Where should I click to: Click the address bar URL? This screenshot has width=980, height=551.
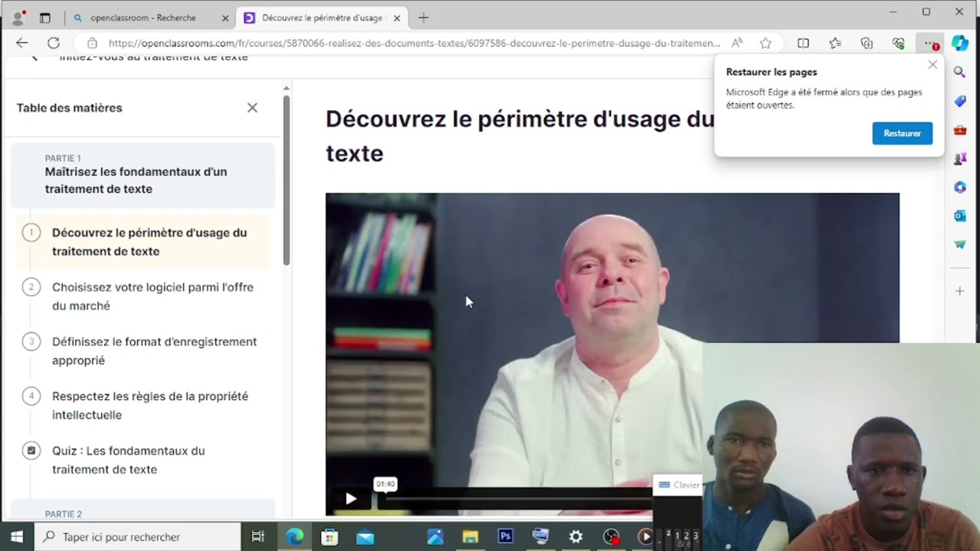click(x=414, y=43)
